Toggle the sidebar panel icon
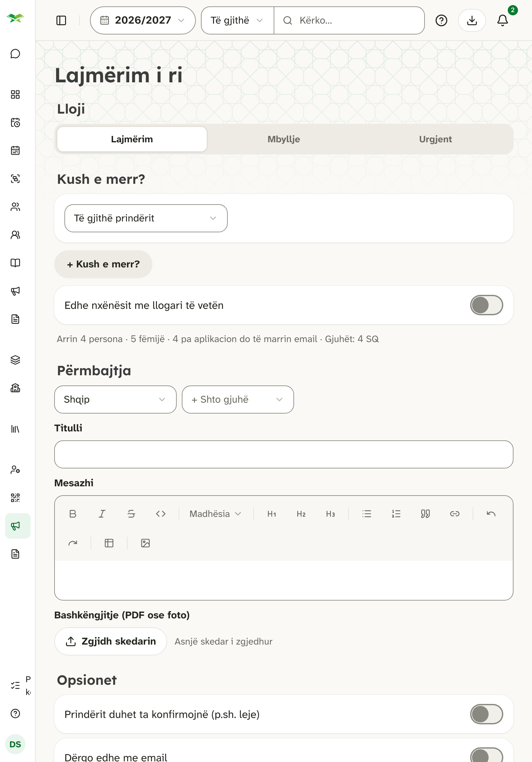 61,20
